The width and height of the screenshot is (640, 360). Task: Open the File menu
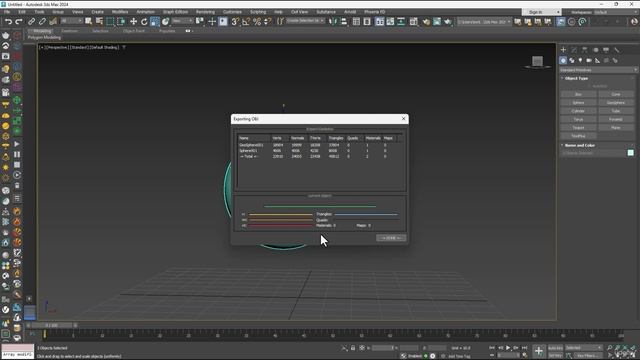coord(7,12)
